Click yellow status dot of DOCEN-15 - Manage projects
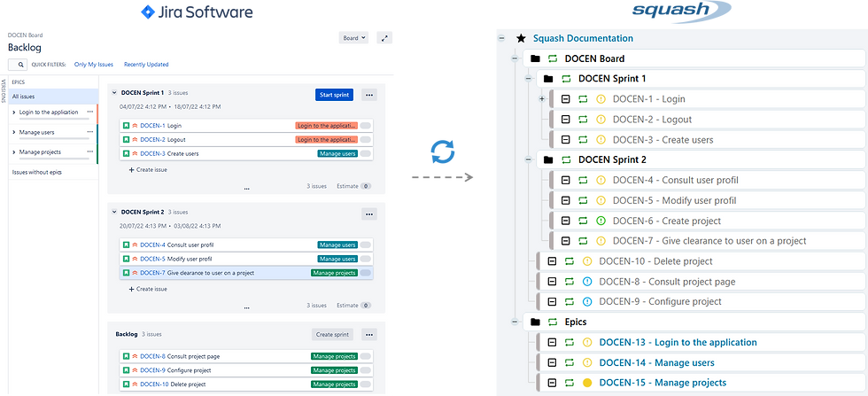Image resolution: width=868 pixels, height=396 pixels. click(587, 383)
